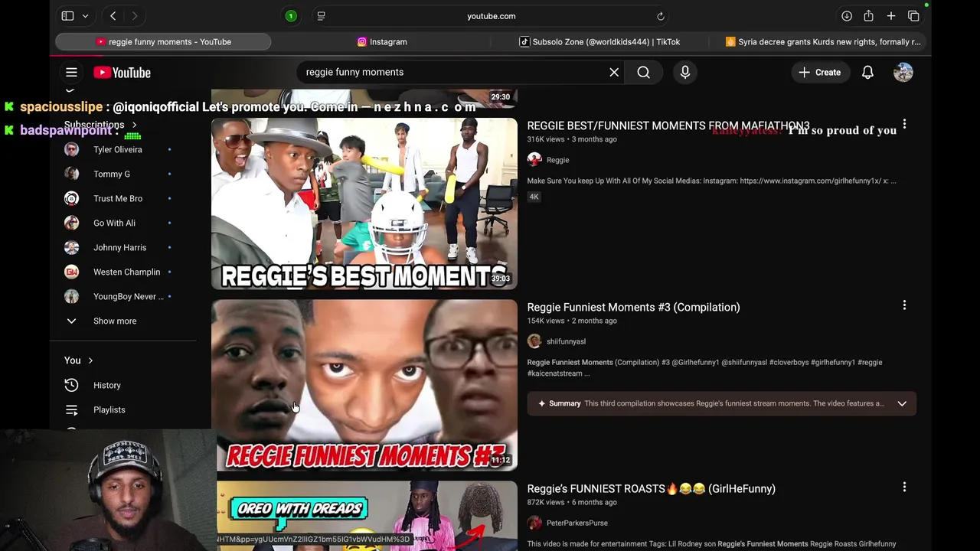Run search with magnifier button
This screenshot has height=551, width=980.
(x=643, y=72)
